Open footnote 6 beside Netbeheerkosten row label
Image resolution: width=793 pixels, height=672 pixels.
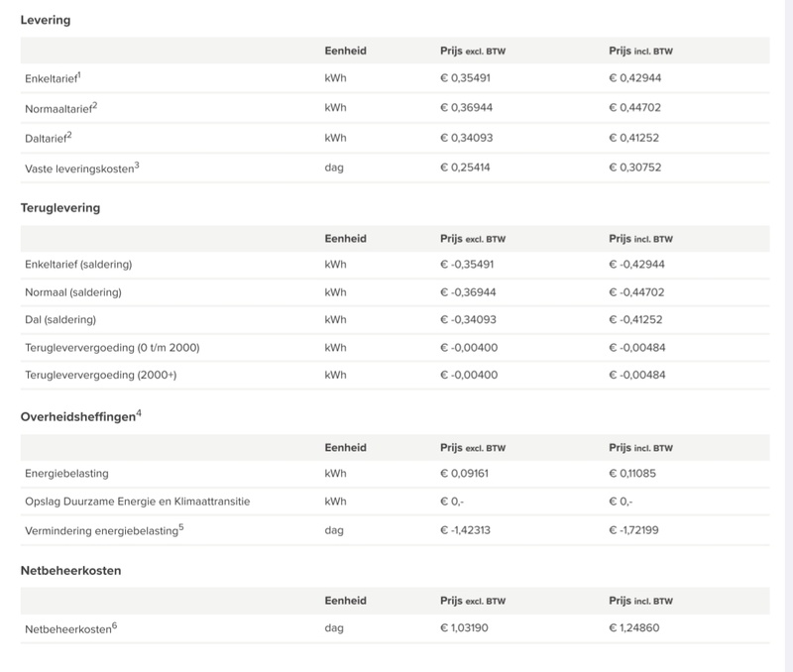[x=115, y=623]
